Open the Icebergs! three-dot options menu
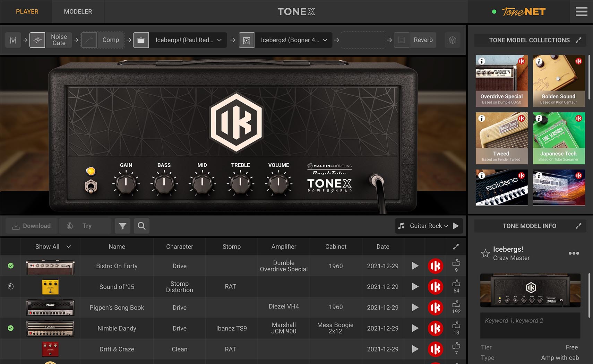This screenshot has height=364, width=593. (x=574, y=253)
